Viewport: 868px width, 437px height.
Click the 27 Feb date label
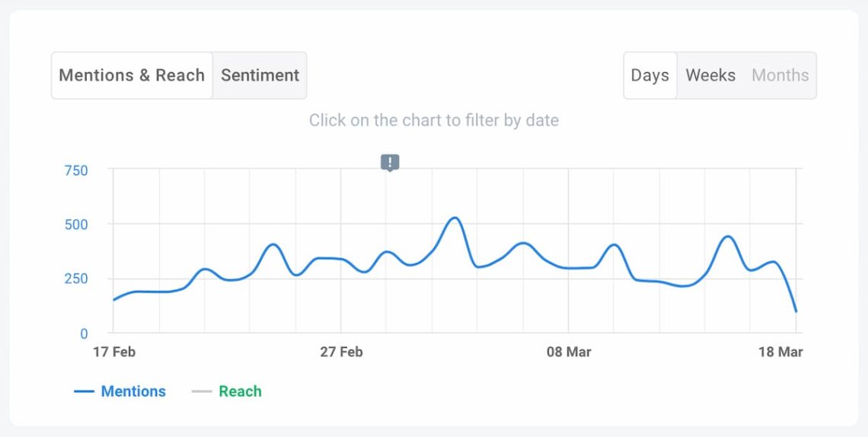point(341,352)
